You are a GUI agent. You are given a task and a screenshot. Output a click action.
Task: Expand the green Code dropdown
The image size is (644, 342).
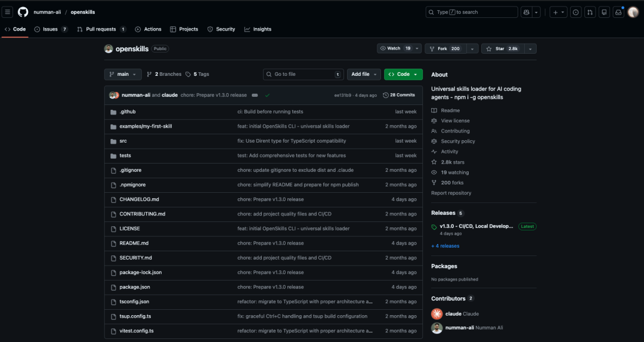403,74
